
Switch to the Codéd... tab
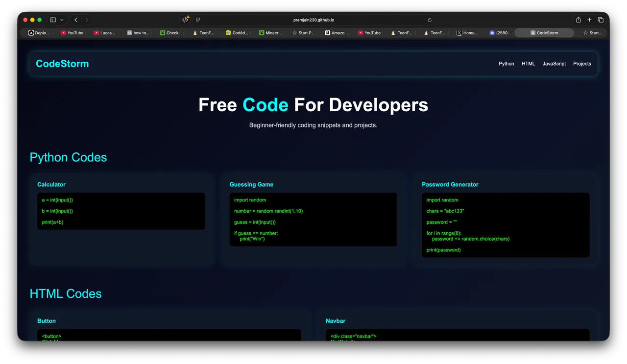coord(237,33)
